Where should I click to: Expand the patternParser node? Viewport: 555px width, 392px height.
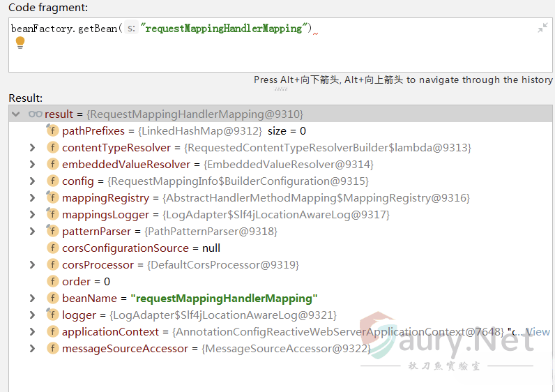click(32, 231)
